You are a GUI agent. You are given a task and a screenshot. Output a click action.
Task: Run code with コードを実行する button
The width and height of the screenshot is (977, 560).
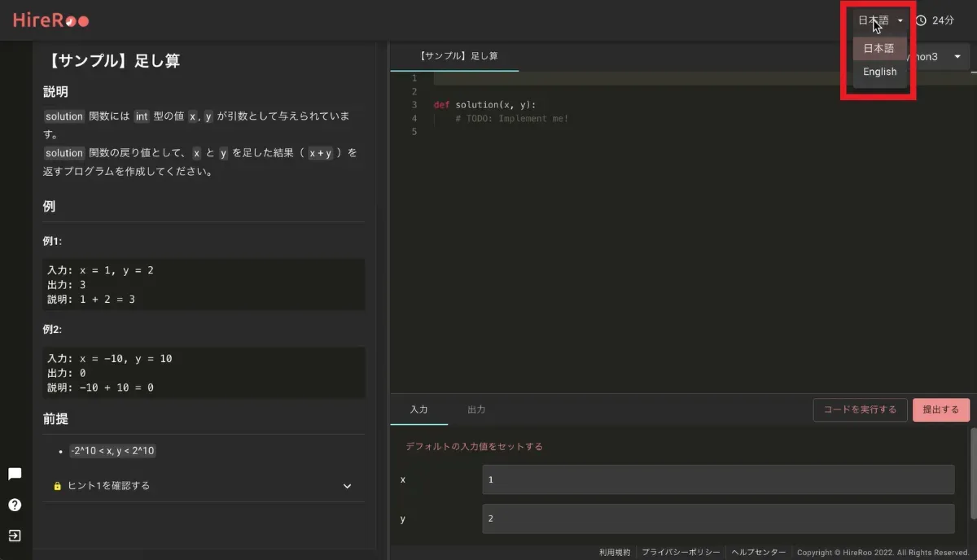click(860, 409)
